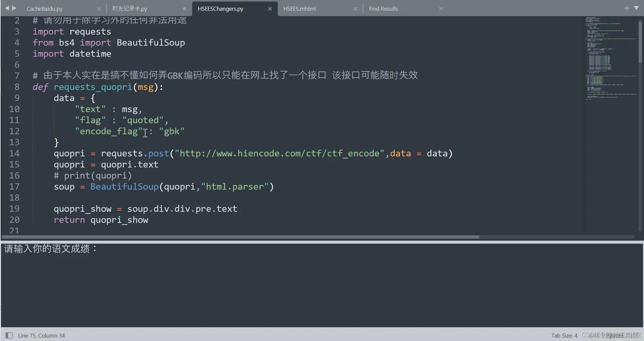Open the HSEES.mhtml tab
Image resolution: width=644 pixels, height=341 pixels.
pos(300,9)
